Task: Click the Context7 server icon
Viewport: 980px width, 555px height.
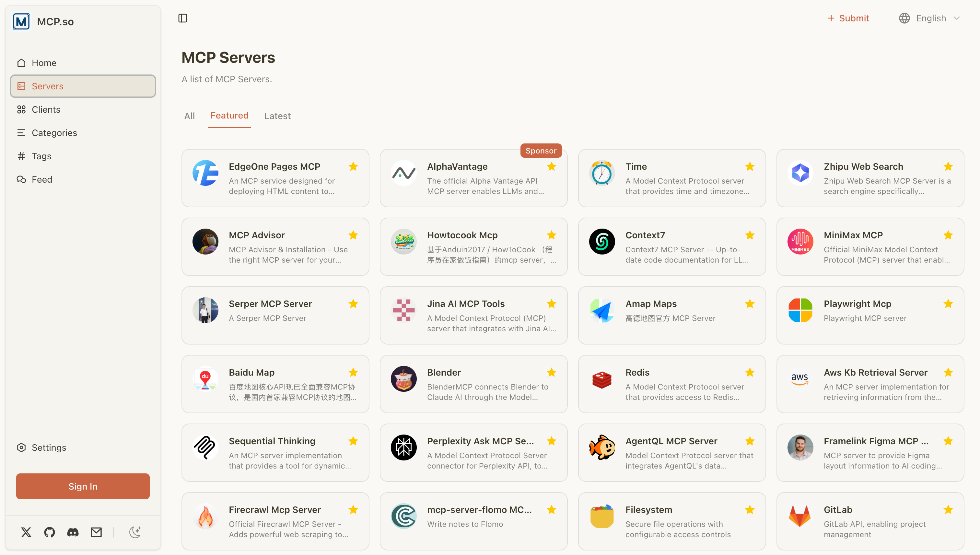Action: pos(601,241)
